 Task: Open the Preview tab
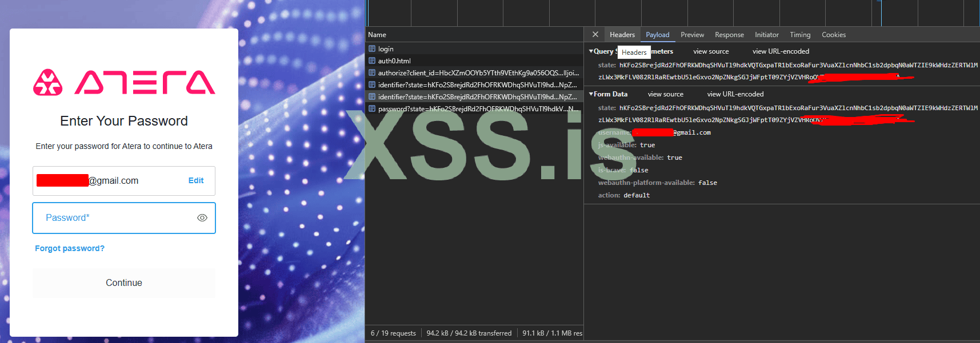(x=693, y=35)
